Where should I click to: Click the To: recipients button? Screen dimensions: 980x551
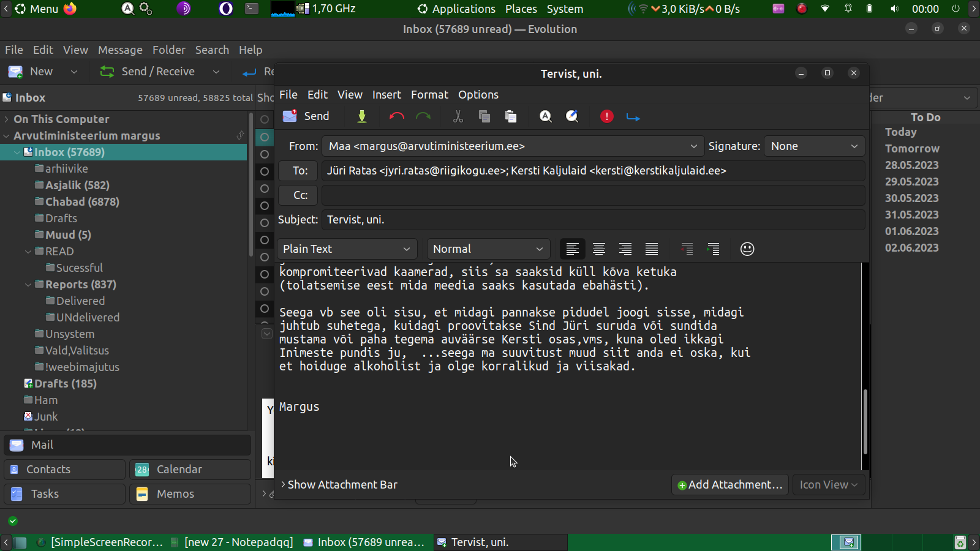[298, 171]
